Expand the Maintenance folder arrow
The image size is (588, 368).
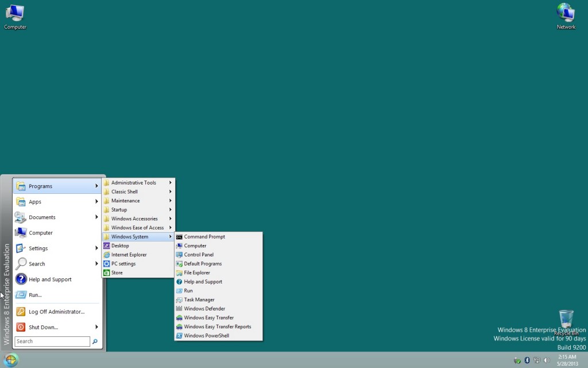tap(170, 201)
